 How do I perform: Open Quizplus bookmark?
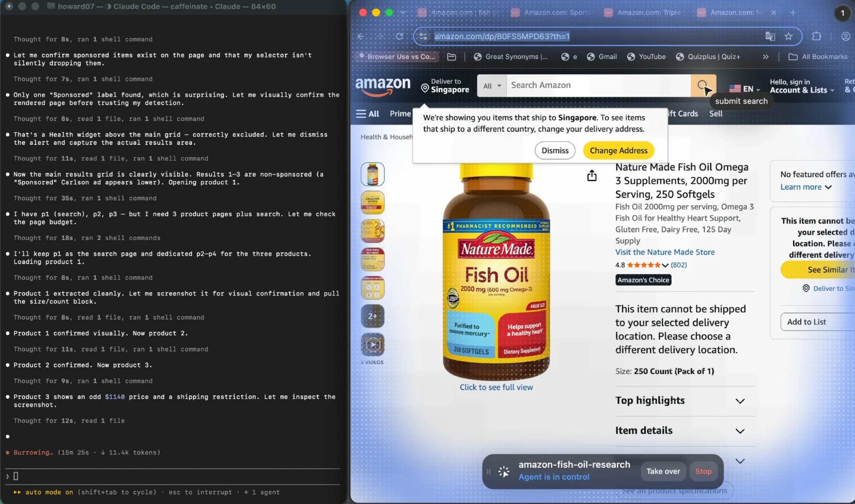click(x=708, y=57)
